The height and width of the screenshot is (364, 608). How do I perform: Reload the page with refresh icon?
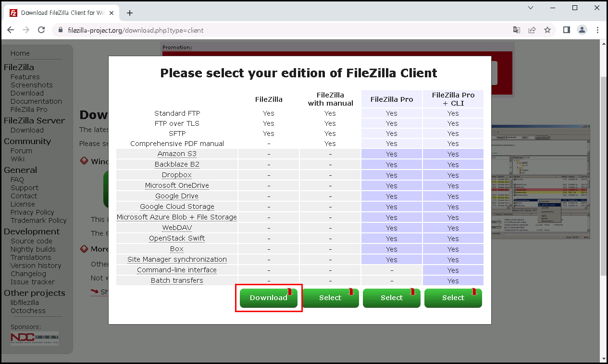tap(41, 30)
